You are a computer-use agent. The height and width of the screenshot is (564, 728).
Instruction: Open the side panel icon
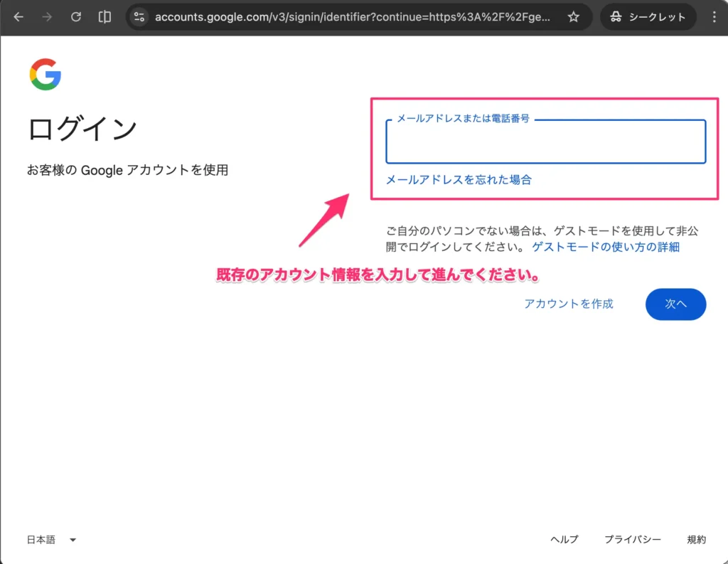tap(105, 17)
